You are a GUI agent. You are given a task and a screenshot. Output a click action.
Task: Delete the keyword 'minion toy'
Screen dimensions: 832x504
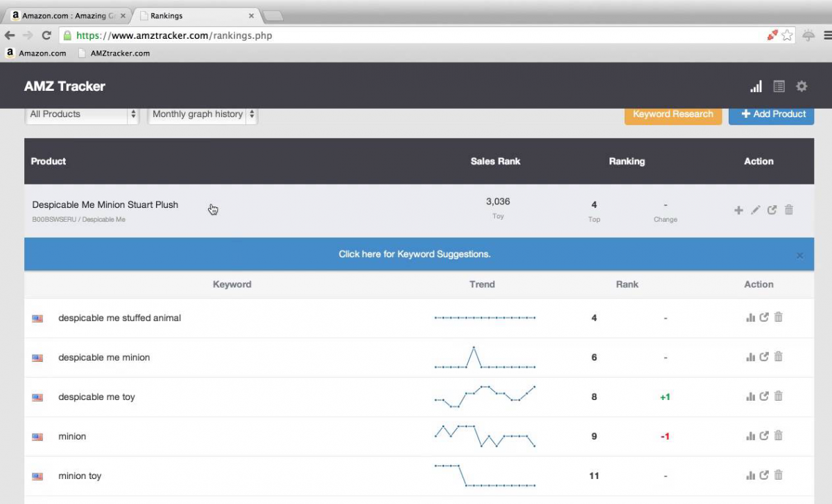tap(778, 475)
